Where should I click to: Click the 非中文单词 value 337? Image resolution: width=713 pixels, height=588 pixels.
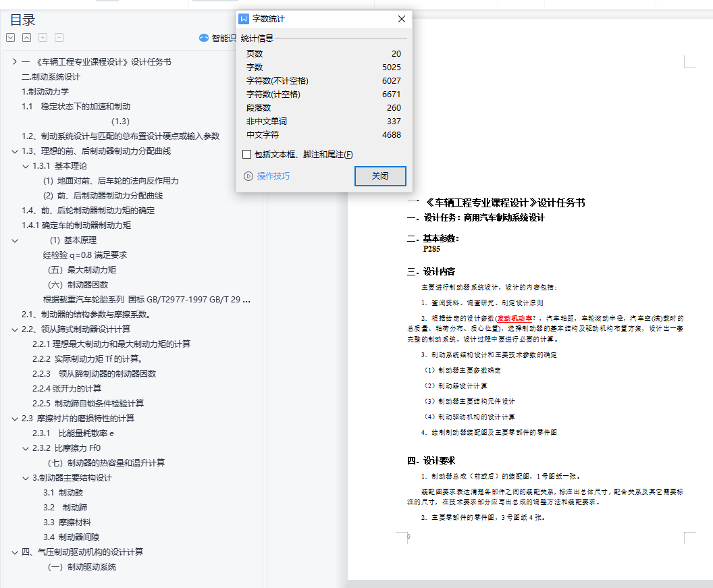coord(394,122)
